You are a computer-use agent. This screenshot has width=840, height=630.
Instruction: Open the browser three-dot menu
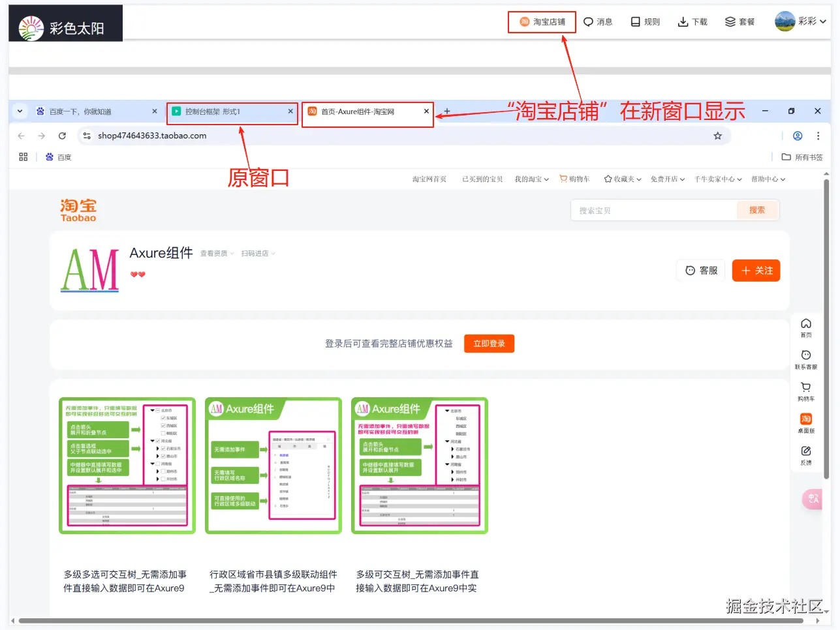point(818,136)
